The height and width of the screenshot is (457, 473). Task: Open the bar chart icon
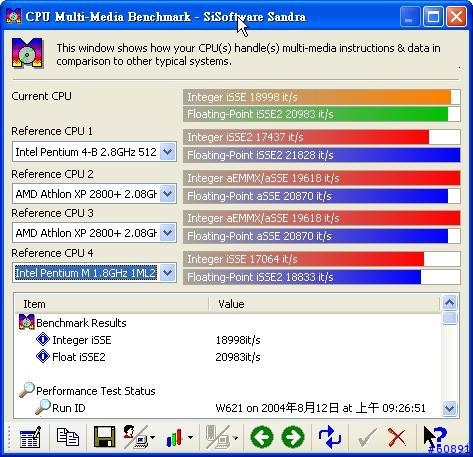(x=174, y=437)
